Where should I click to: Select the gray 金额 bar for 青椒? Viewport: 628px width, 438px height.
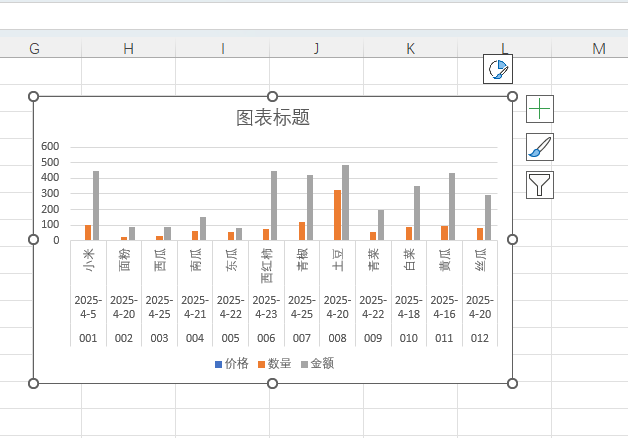tap(310, 207)
